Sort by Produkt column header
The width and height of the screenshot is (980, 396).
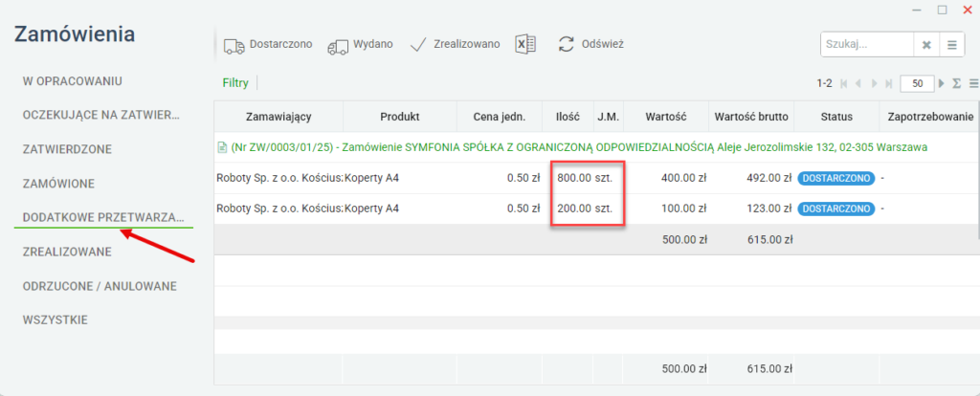[x=400, y=116]
